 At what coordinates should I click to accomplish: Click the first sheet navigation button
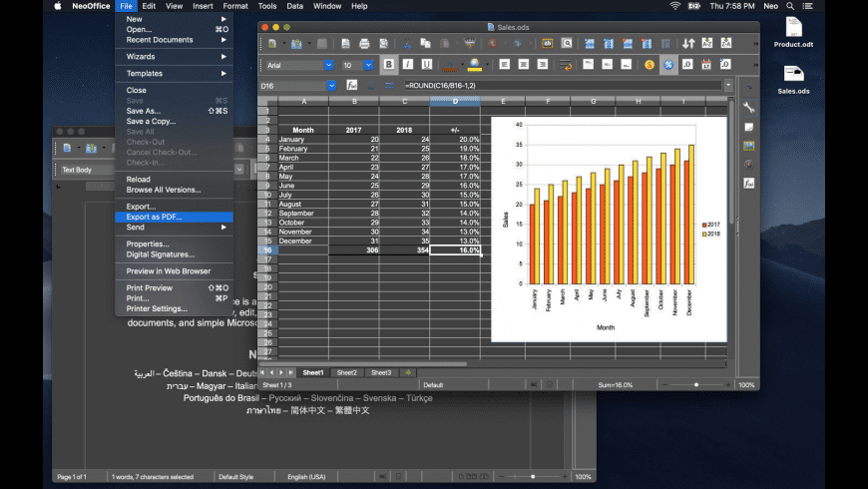[263, 372]
